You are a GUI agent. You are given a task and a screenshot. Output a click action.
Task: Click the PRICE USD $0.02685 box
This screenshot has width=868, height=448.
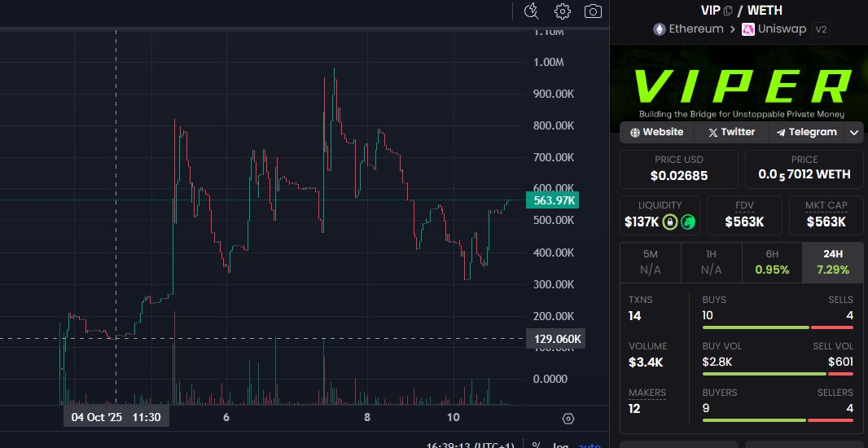click(x=678, y=169)
